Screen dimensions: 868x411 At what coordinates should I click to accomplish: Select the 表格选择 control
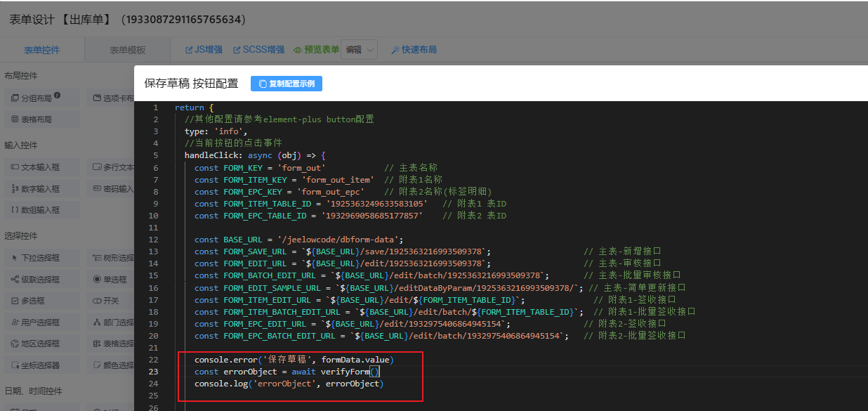point(112,344)
